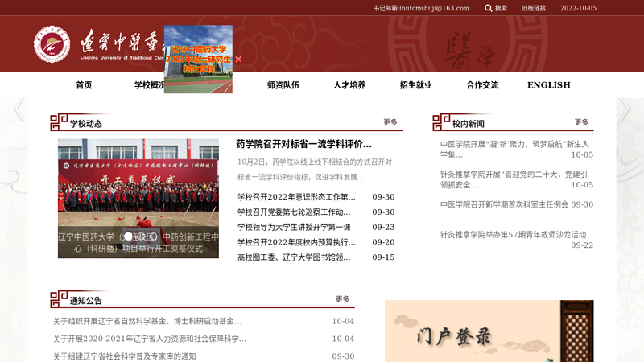Click the 通知公告 section heading
Viewport: 644px width, 362px height.
coord(86,300)
